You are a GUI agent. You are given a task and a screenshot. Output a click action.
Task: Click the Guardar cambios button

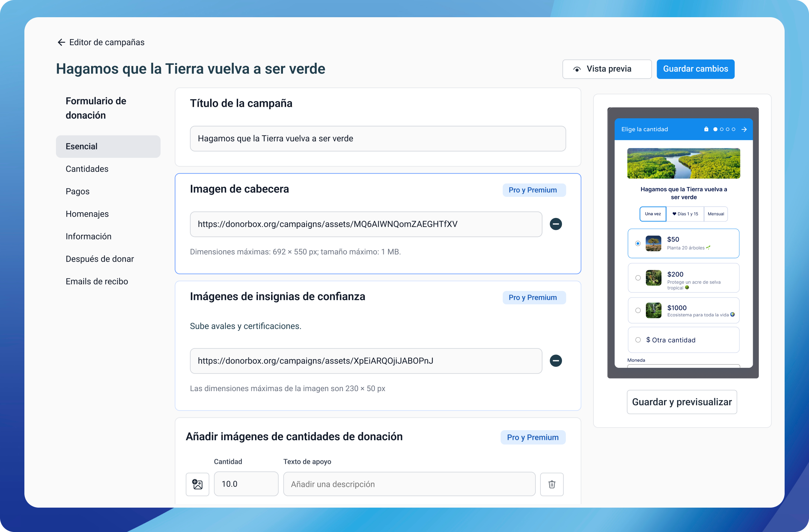[695, 69]
